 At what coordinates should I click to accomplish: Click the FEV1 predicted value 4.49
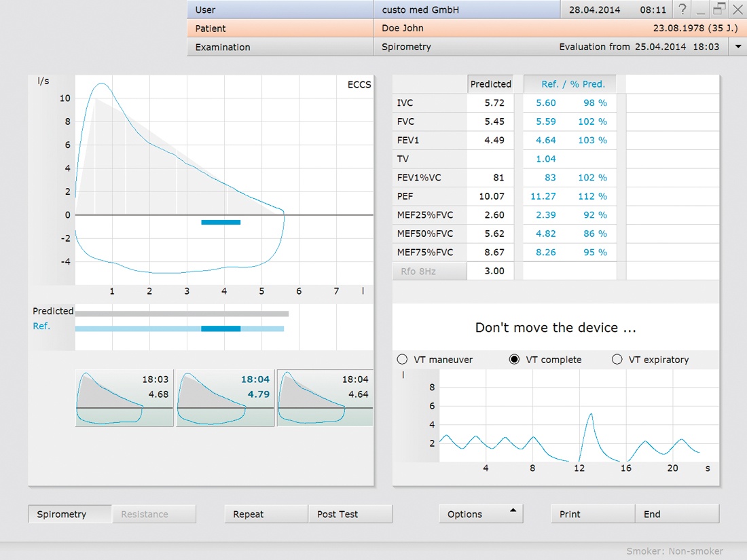pos(494,140)
